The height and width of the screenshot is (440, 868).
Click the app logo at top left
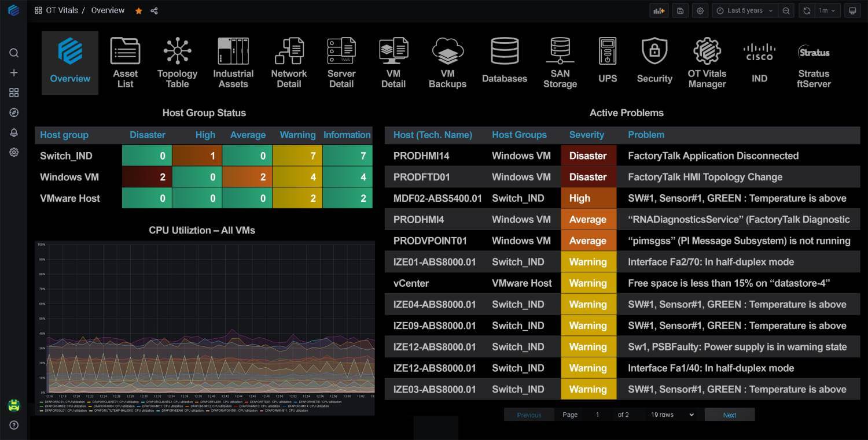pyautogui.click(x=14, y=10)
